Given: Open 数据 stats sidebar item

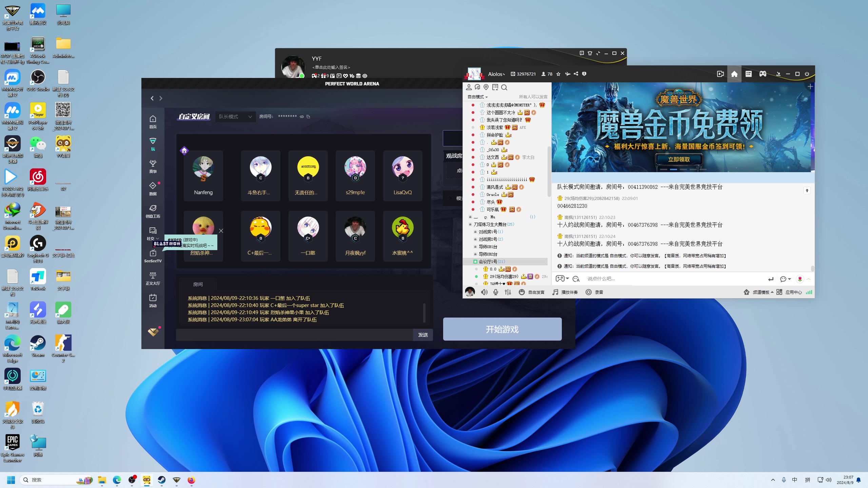Looking at the screenshot, I should pos(153,189).
